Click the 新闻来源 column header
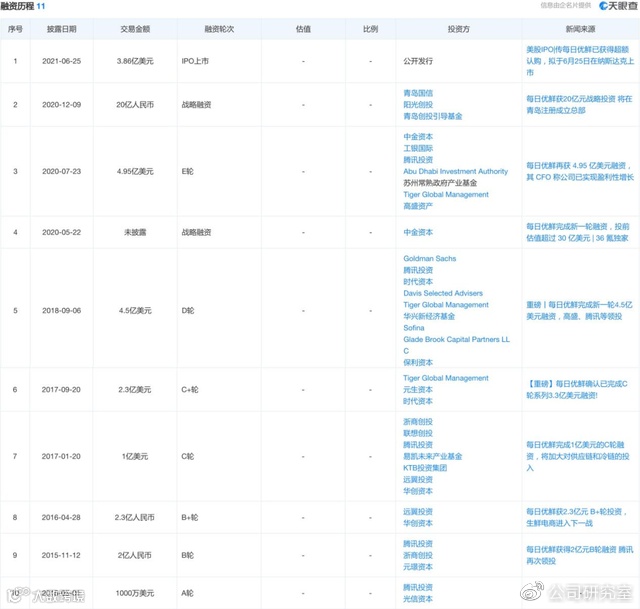This screenshot has width=640, height=609. click(580, 29)
